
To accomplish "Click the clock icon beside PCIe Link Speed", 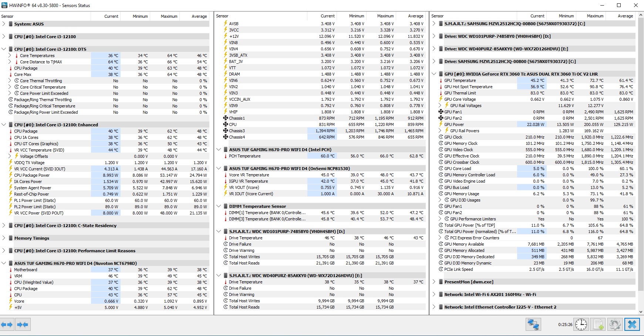I will (x=441, y=269).
